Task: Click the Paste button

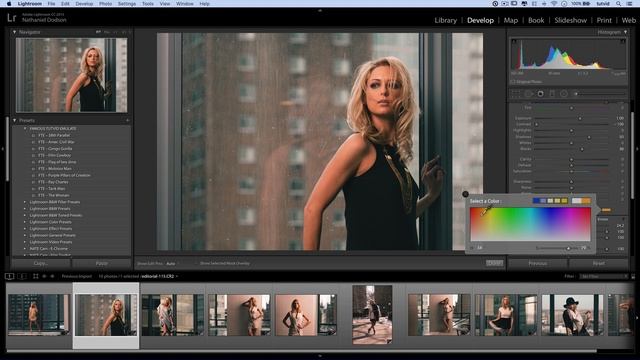Action: coord(102,263)
